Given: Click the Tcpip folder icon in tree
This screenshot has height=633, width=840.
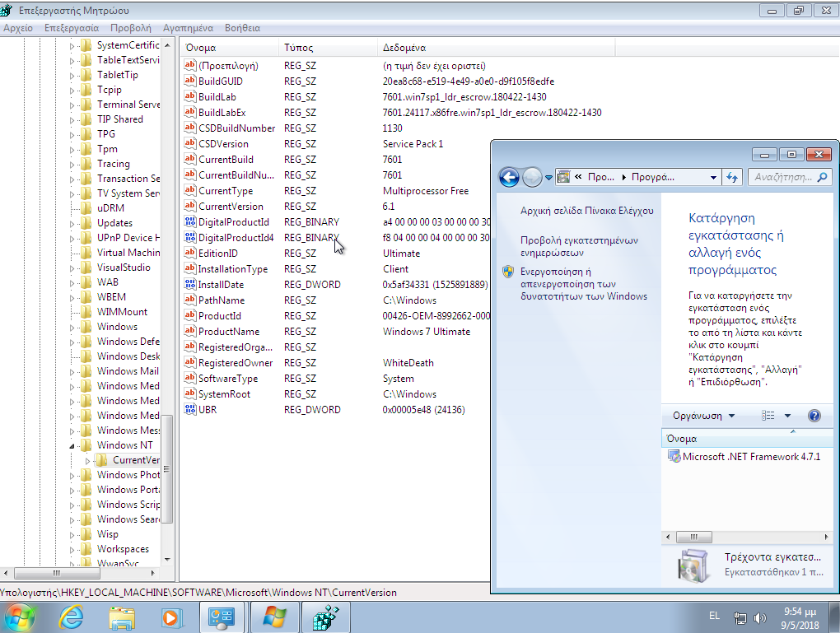Looking at the screenshot, I should [86, 90].
